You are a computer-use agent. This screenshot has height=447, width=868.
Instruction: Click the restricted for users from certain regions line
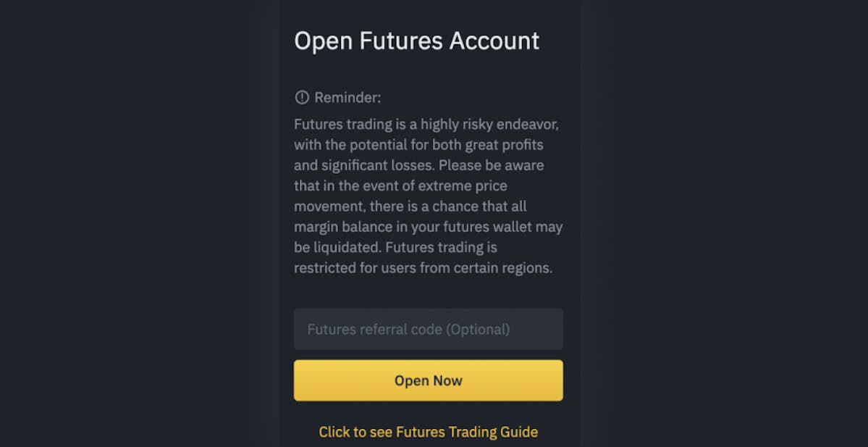pyautogui.click(x=424, y=268)
